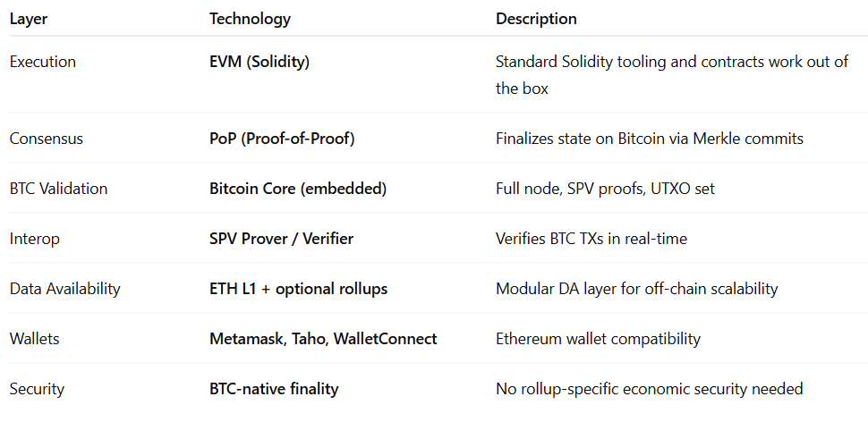Click the Description column header

click(536, 19)
